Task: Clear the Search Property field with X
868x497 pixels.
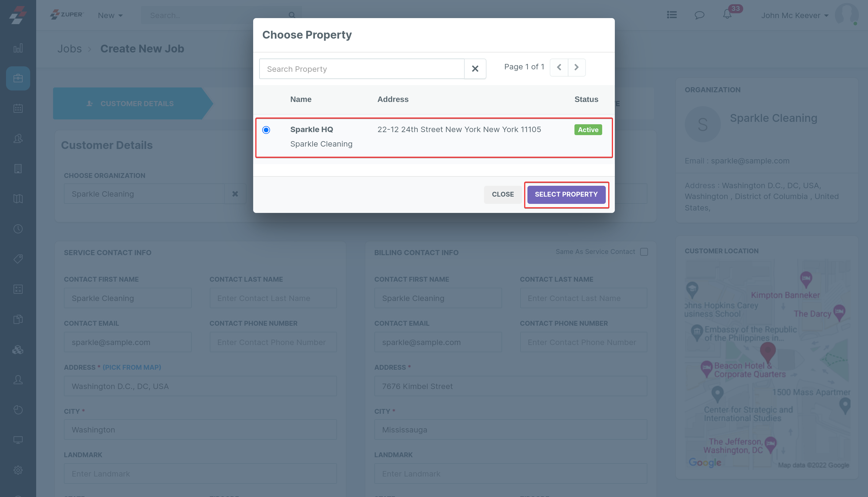Action: [x=475, y=69]
